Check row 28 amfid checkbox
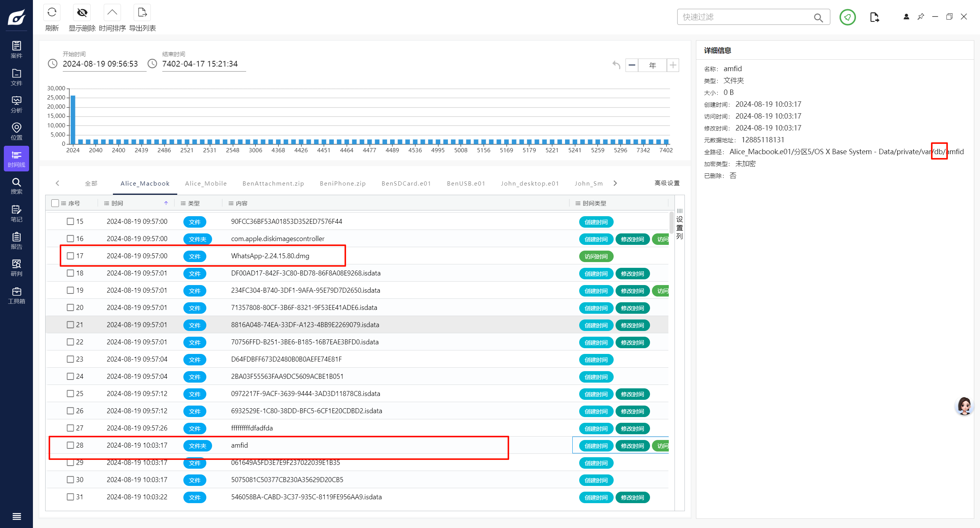The height and width of the screenshot is (528, 980). (70, 445)
